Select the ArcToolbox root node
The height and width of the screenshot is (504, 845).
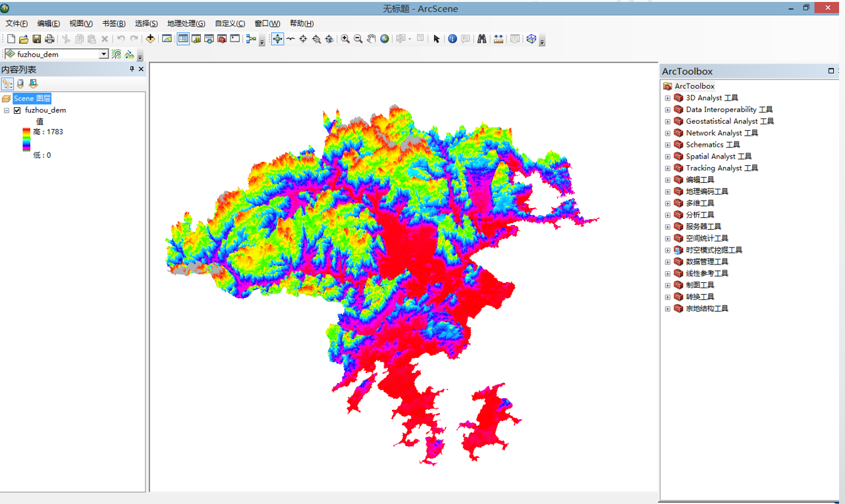[x=694, y=86]
